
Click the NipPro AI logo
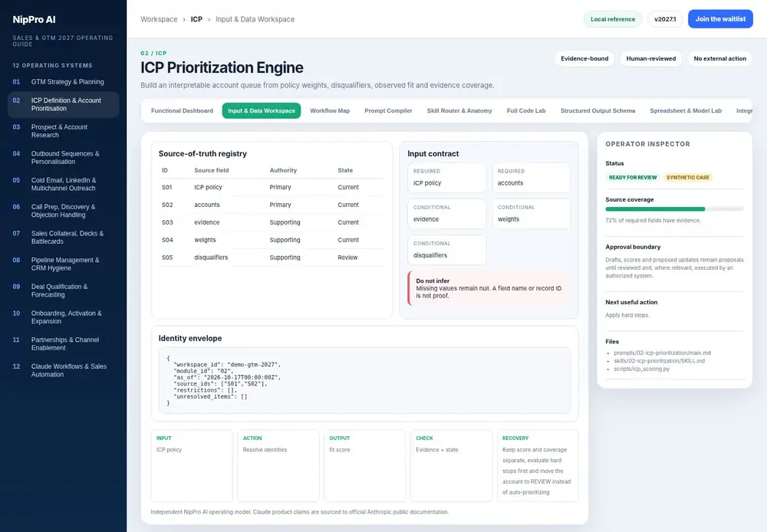coord(35,20)
